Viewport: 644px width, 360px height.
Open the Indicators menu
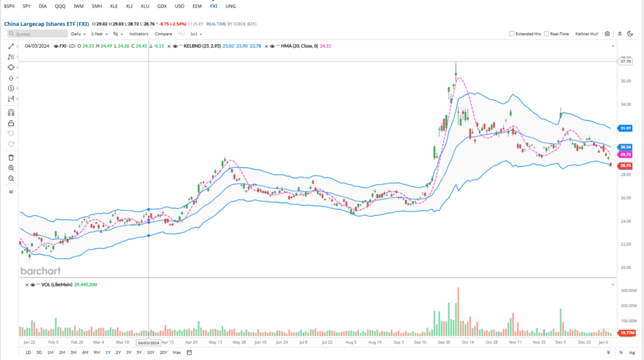[x=138, y=33]
